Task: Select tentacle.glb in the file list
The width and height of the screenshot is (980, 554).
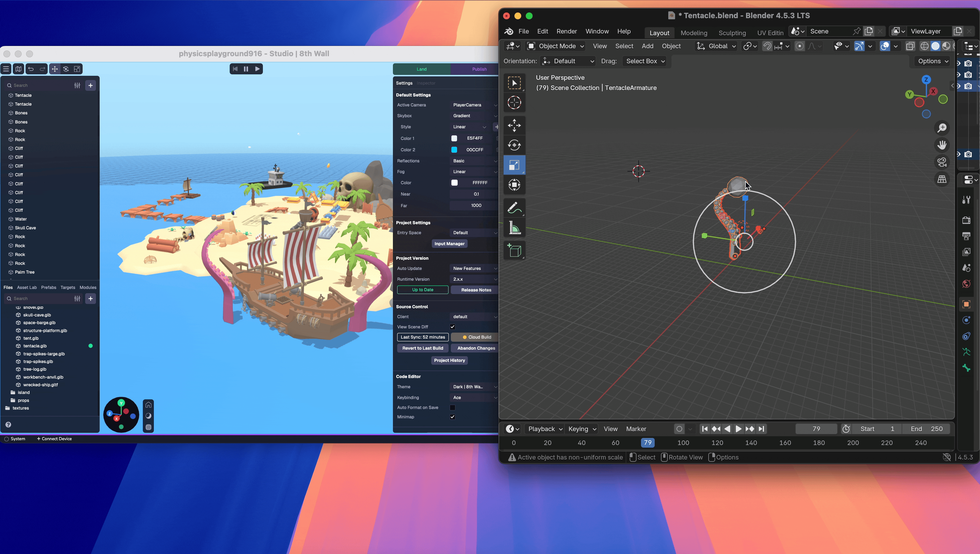Action: pos(35,346)
